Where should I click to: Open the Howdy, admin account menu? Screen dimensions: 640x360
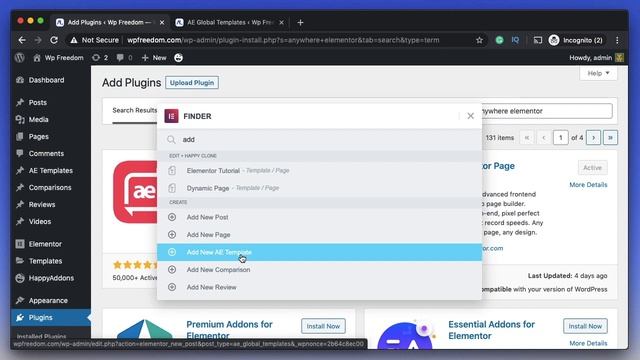(596, 58)
